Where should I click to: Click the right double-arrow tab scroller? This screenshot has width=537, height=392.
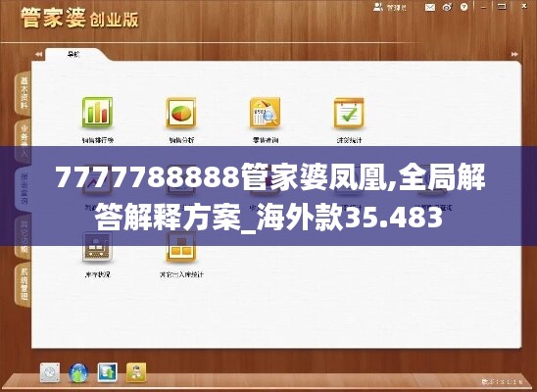point(514,54)
